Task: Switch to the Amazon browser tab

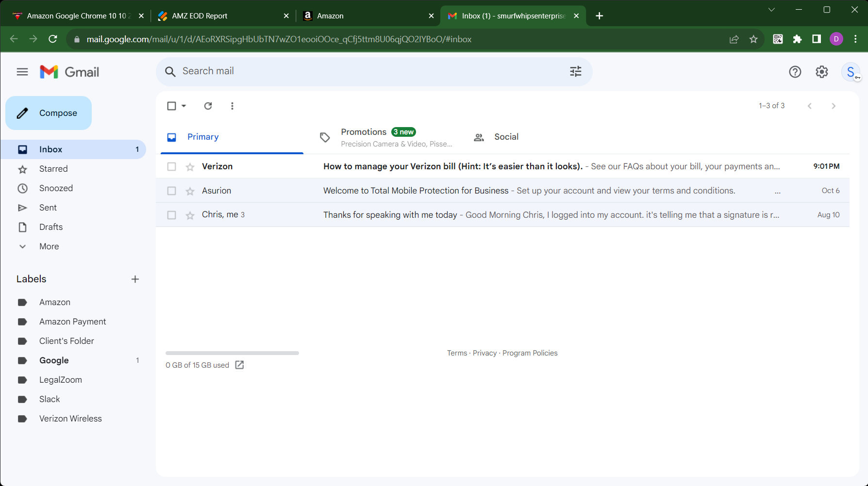Action: 368,16
